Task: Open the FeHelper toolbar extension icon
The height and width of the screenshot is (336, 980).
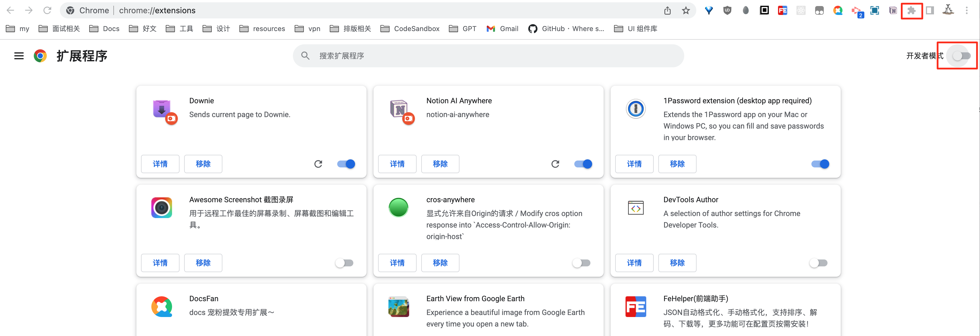Action: coord(782,10)
